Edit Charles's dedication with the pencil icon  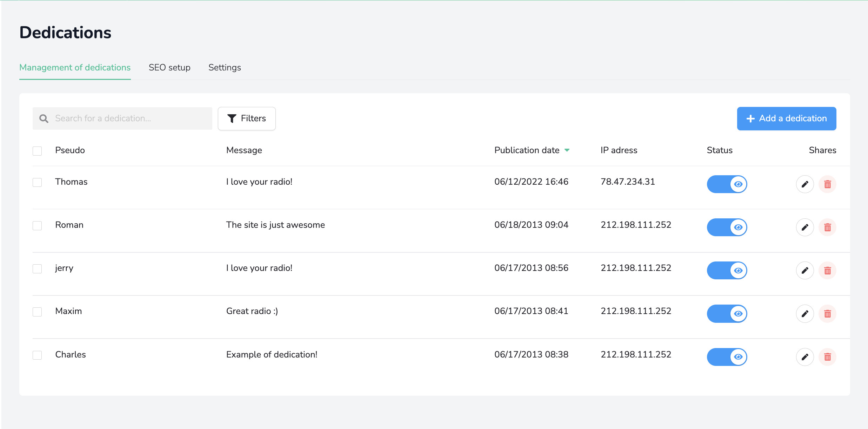click(x=805, y=357)
